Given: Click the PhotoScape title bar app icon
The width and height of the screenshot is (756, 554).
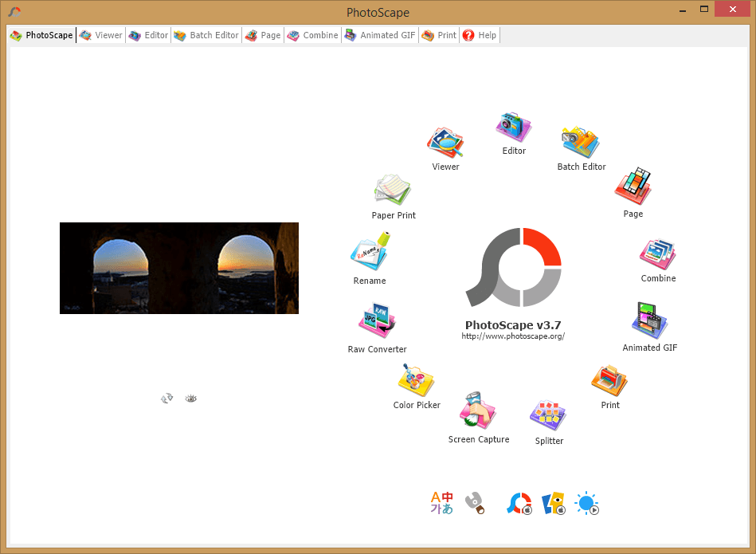Looking at the screenshot, I should [14, 12].
